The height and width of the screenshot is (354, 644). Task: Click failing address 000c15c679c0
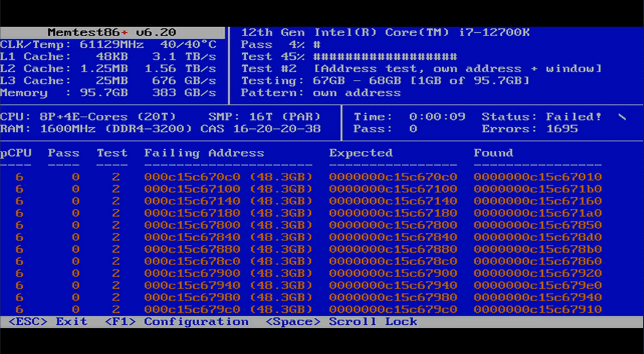tap(192, 310)
